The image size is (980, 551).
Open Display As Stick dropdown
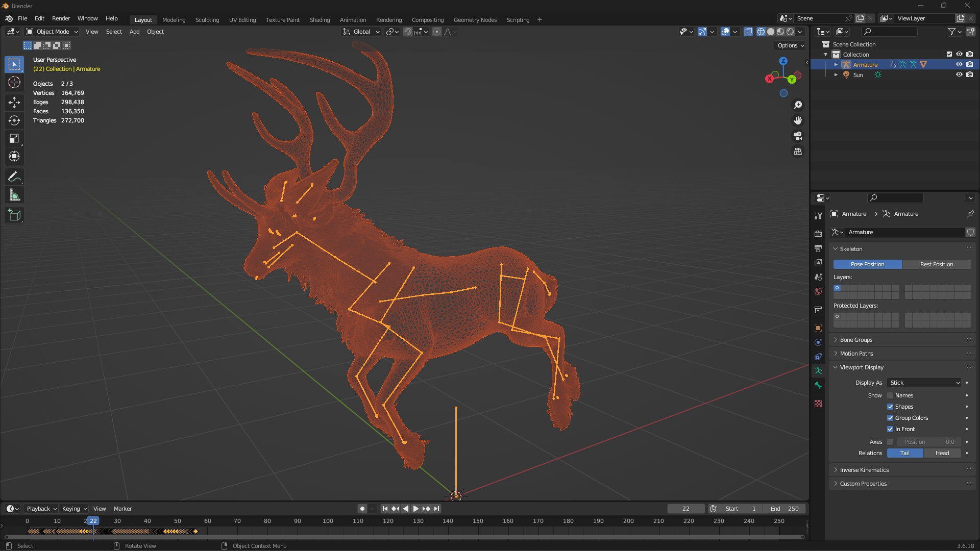click(x=924, y=383)
